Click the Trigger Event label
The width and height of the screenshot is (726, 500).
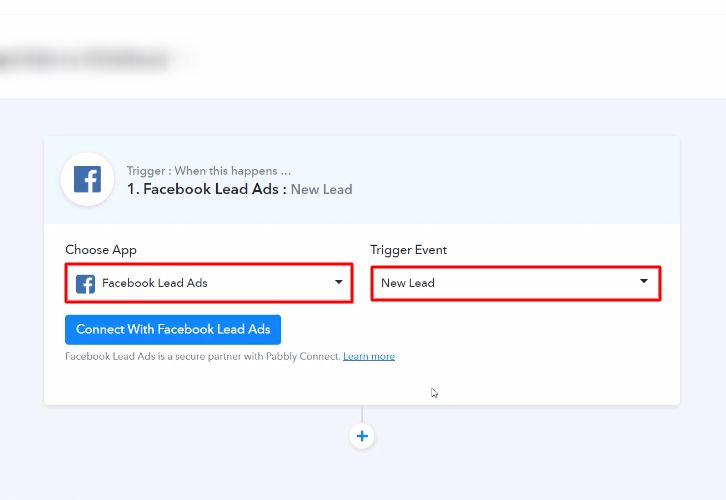(408, 250)
